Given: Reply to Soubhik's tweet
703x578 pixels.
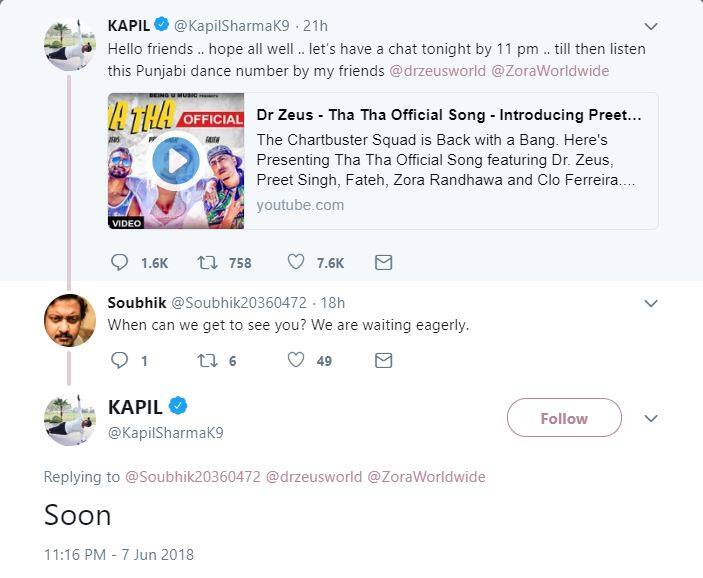Looking at the screenshot, I should coord(120,360).
